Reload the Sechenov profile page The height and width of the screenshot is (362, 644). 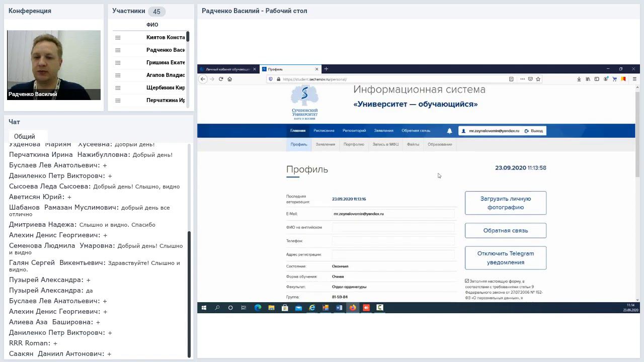point(220,79)
